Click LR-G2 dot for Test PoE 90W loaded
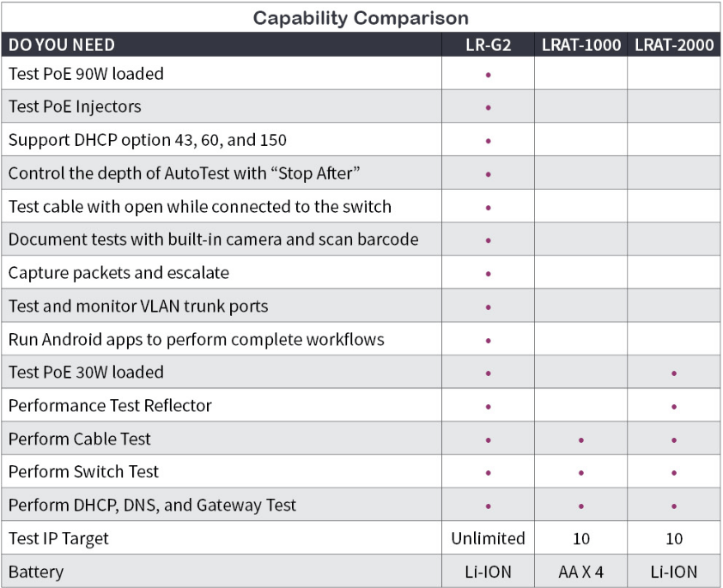 click(x=488, y=75)
